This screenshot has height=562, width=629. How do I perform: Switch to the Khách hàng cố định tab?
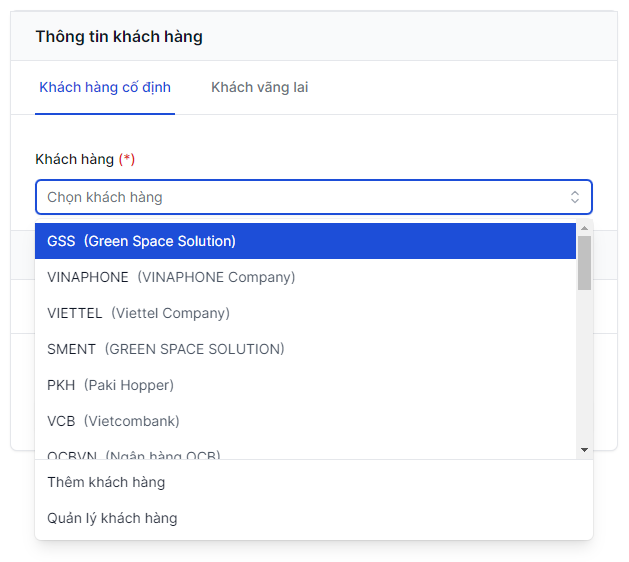click(x=105, y=87)
